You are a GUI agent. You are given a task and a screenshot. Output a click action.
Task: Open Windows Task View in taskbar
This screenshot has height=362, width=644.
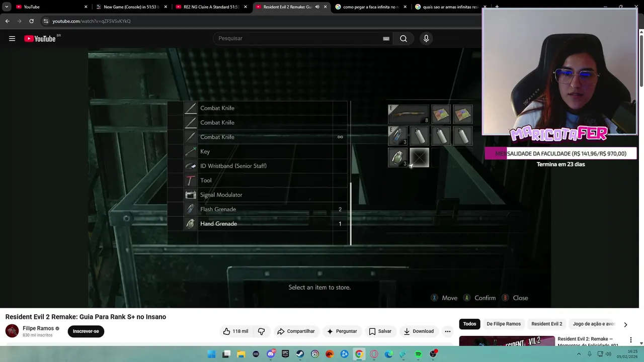226,354
